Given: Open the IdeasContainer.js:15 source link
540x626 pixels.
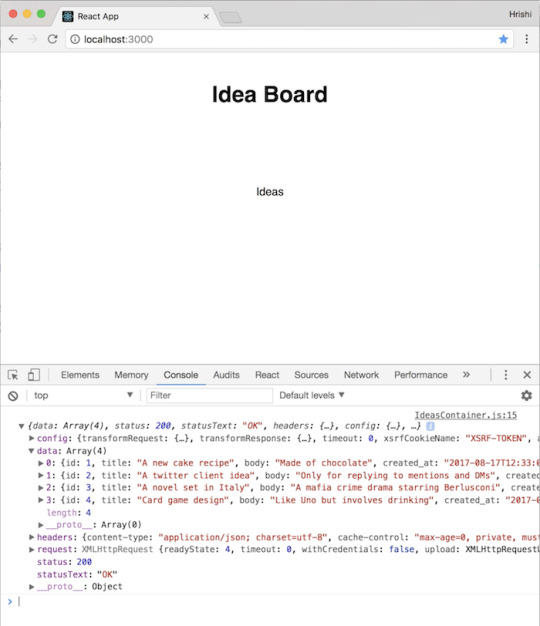Looking at the screenshot, I should click(465, 415).
